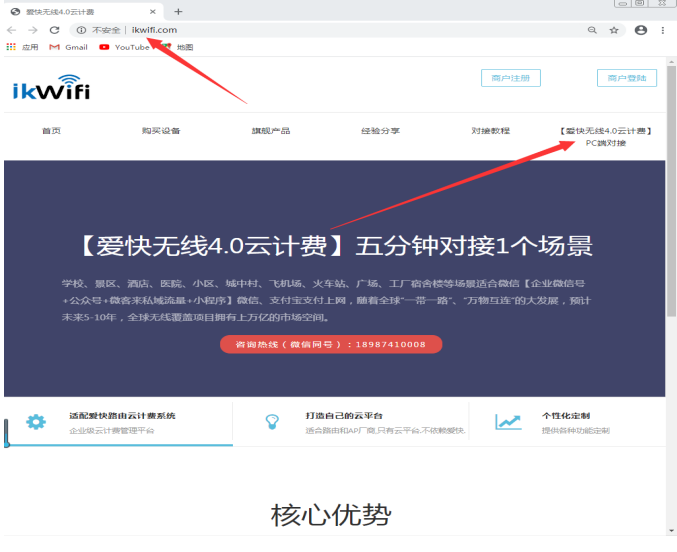Click the gear icon for 适配爱快路由云计费系统
The image size is (677, 552).
click(36, 422)
